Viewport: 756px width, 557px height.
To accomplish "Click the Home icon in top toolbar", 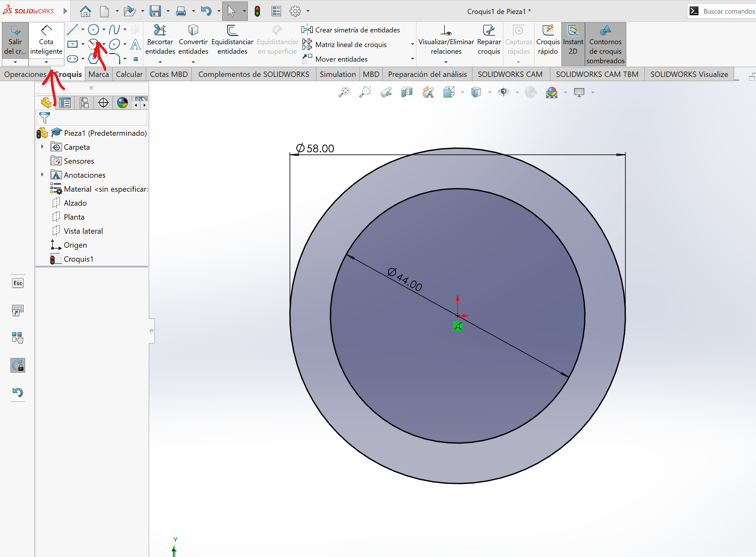I will (85, 11).
